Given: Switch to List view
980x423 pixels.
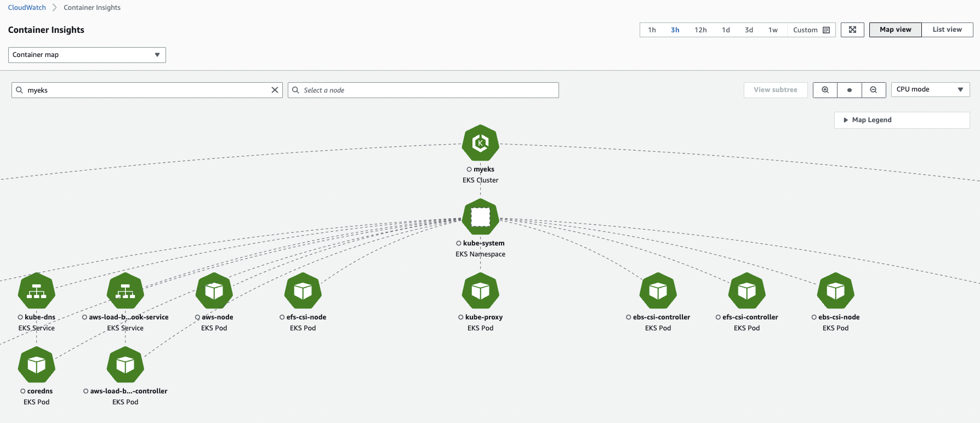Looking at the screenshot, I should pyautogui.click(x=947, y=30).
